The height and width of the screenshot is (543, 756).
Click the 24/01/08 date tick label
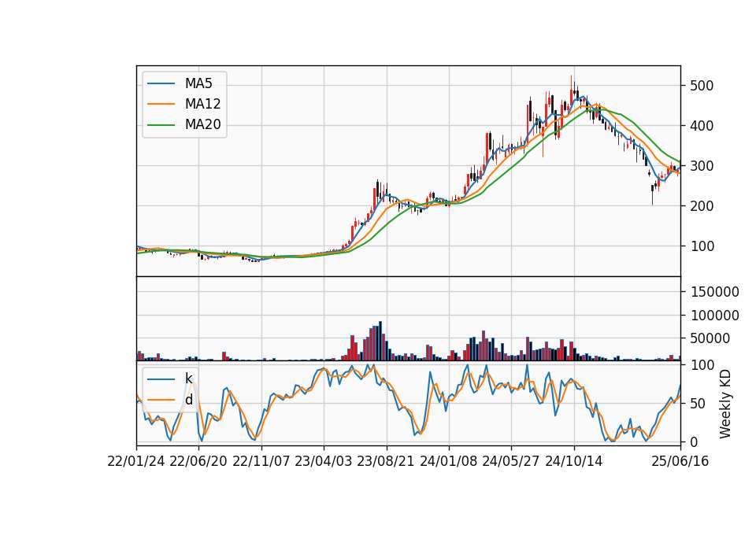point(448,461)
